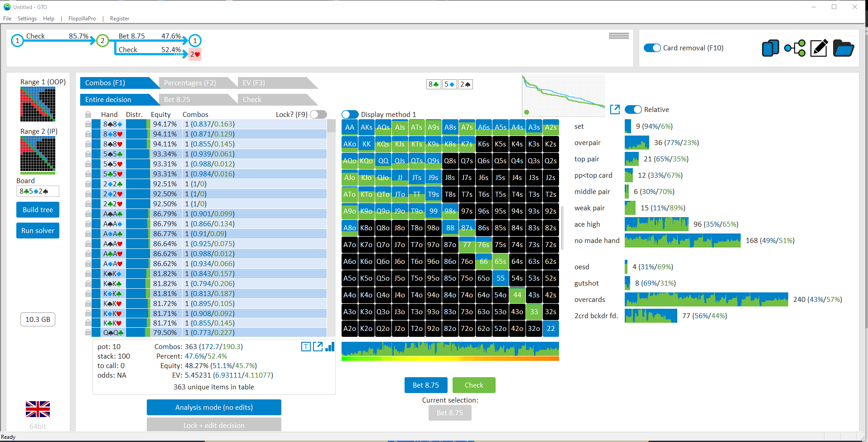The height and width of the screenshot is (442, 868).
Task: Select the AKs cell in hand matrix
Action: (366, 127)
